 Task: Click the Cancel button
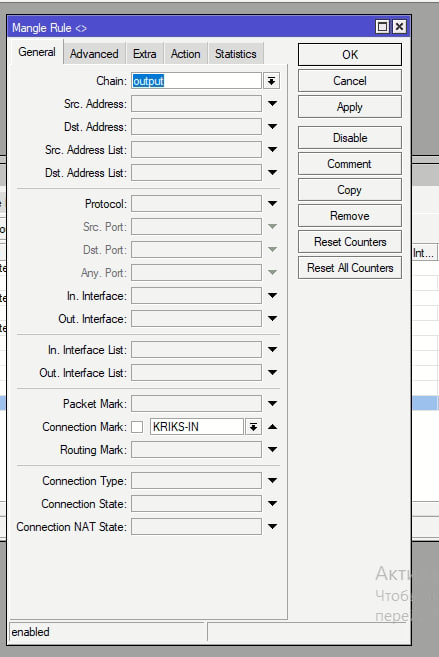click(350, 80)
